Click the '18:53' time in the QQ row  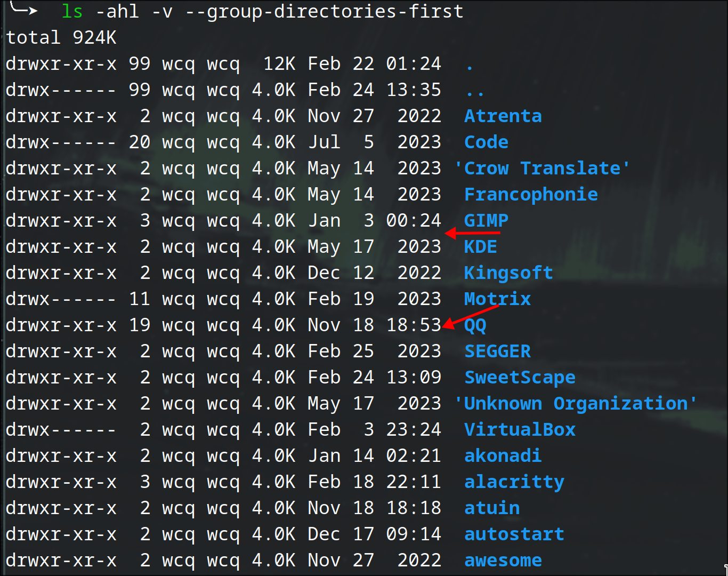coord(414,325)
